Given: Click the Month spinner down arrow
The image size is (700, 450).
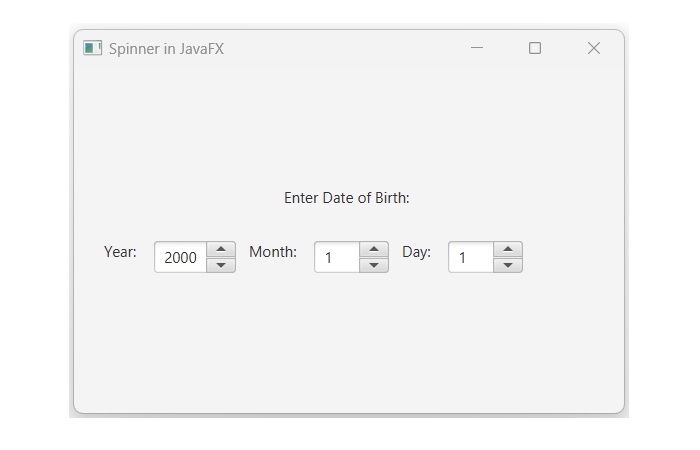Looking at the screenshot, I should click(x=373, y=265).
